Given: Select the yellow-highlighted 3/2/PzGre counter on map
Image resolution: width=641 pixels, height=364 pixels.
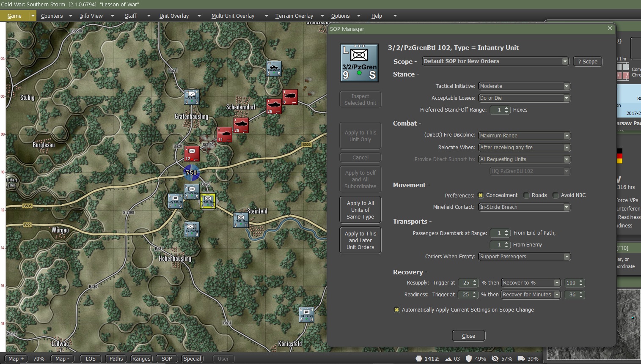Looking at the screenshot, I should coord(208,201).
